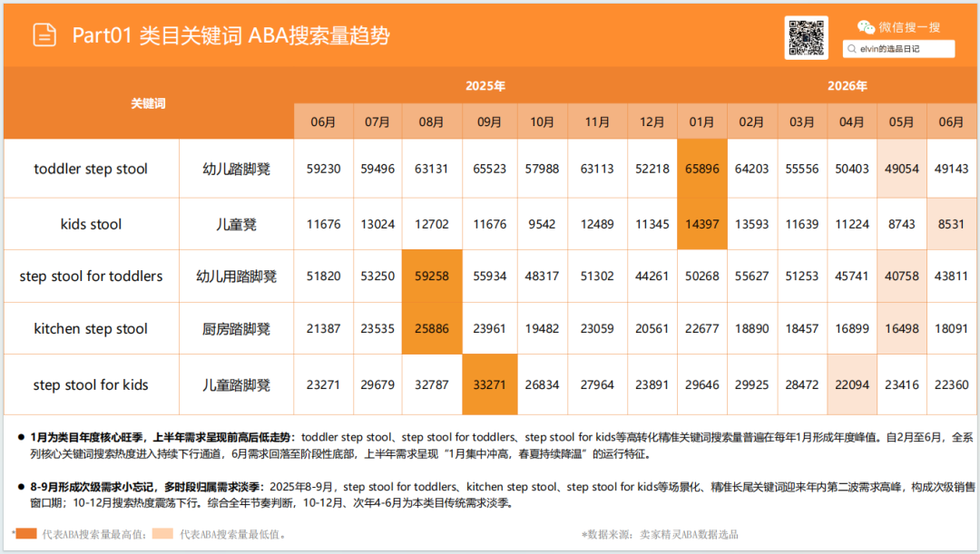The image size is (980, 554).
Task: Select the 09月 column header
Action: pyautogui.click(x=489, y=121)
